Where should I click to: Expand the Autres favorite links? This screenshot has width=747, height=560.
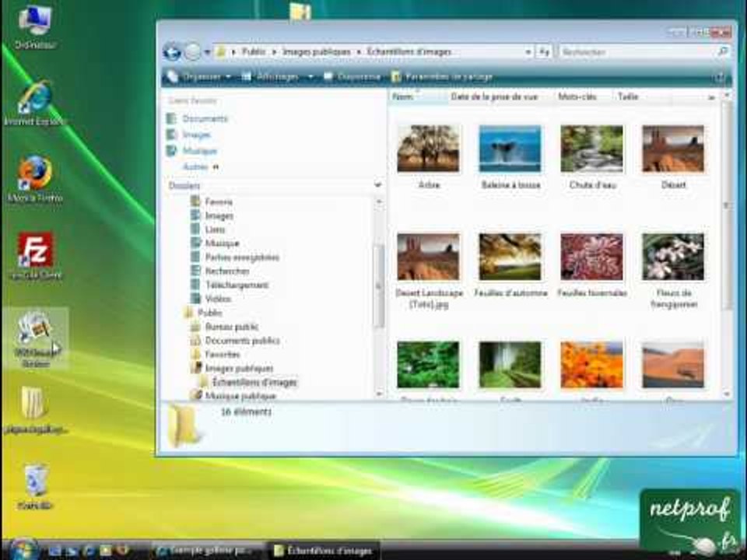pos(201,166)
